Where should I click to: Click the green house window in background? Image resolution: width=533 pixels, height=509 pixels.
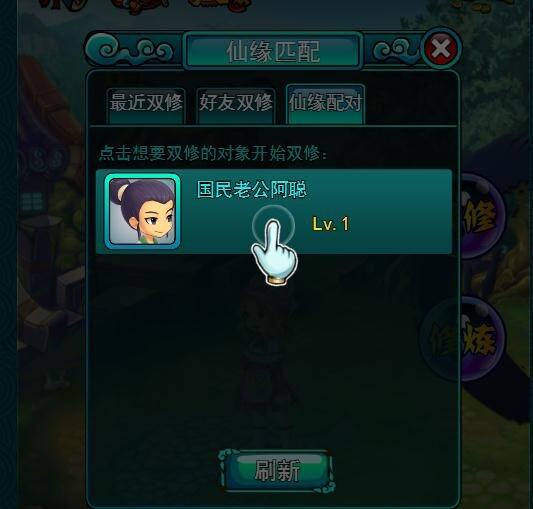click(32, 201)
